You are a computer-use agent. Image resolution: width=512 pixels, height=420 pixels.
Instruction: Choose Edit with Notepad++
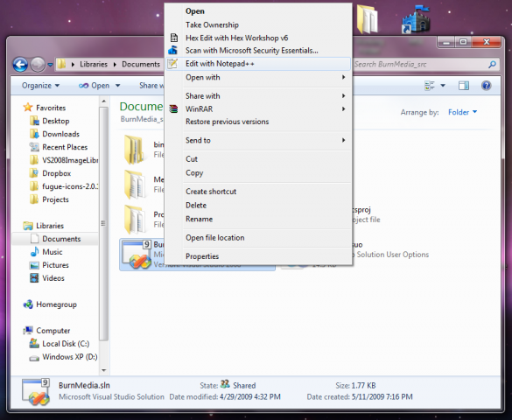point(258,64)
